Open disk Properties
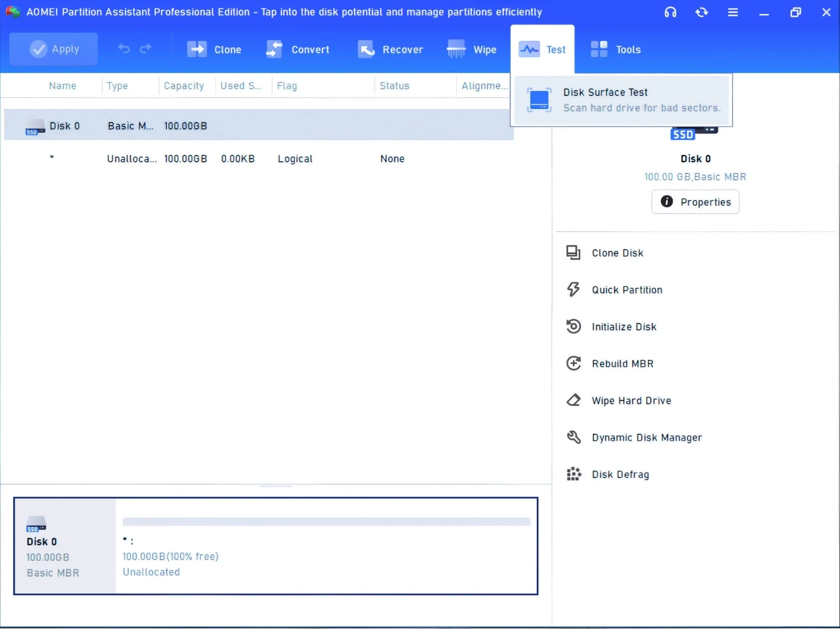840x629 pixels. point(695,202)
